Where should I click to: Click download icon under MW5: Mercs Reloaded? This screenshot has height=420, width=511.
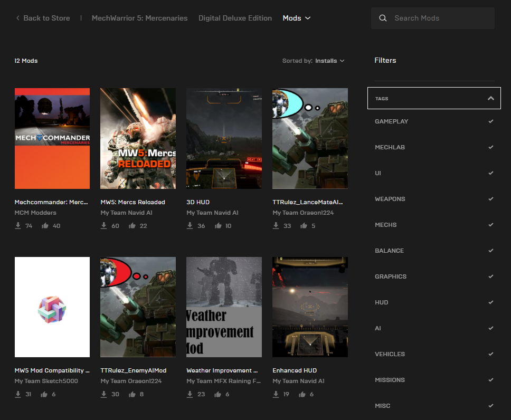pos(103,226)
